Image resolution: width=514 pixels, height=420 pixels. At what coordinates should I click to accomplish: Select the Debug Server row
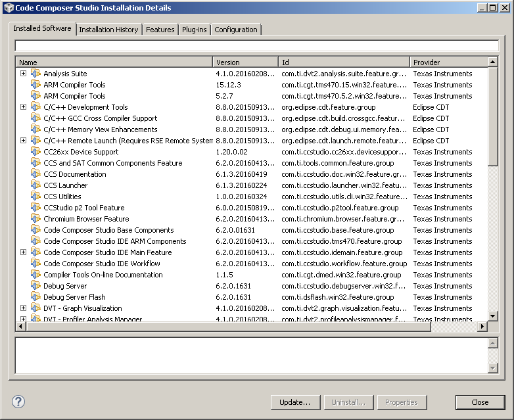click(252, 286)
